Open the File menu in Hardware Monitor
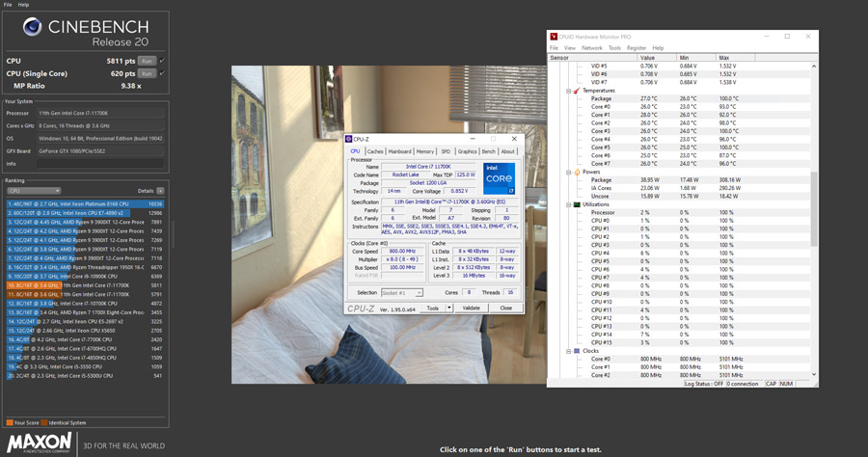The height and width of the screenshot is (457, 868). [x=554, y=48]
